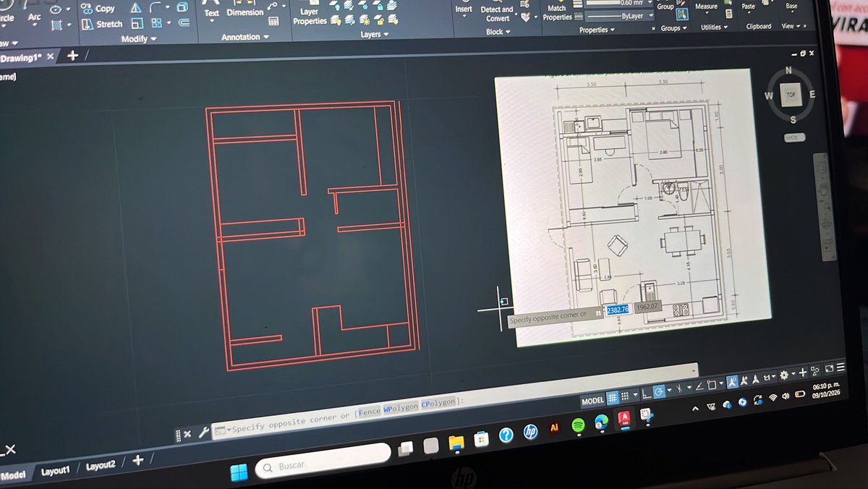Click the Group tool
868x489 pixels.
coord(665,7)
